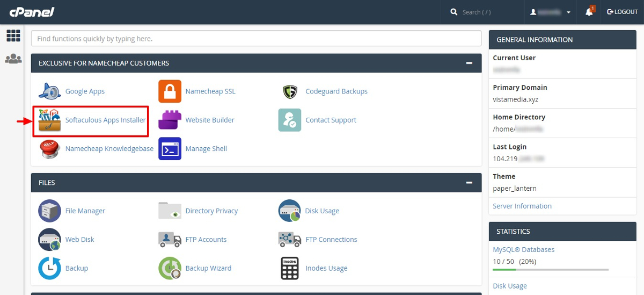The height and width of the screenshot is (295, 644).
Task: Collapse the Exclusive for Namecheap Customers section
Action: pyautogui.click(x=470, y=63)
